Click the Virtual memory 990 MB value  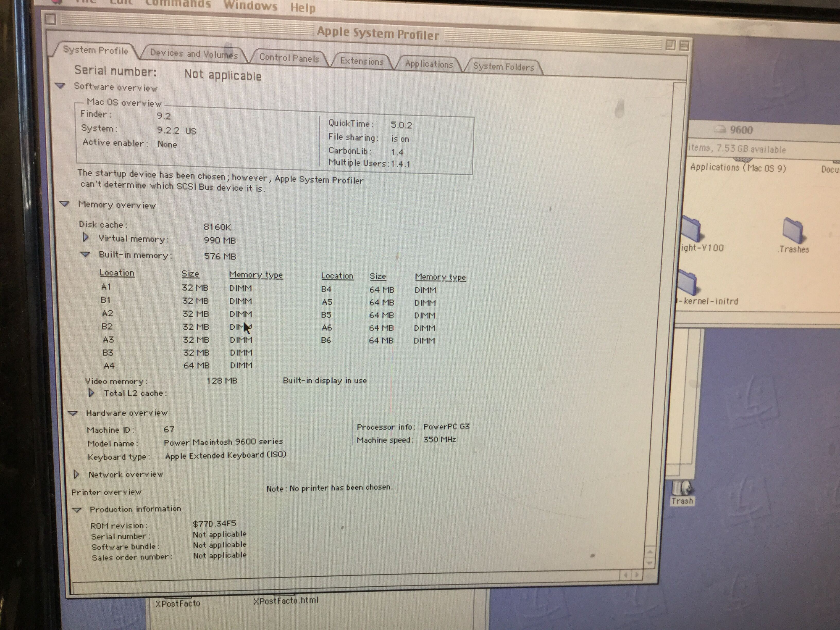pos(220,240)
